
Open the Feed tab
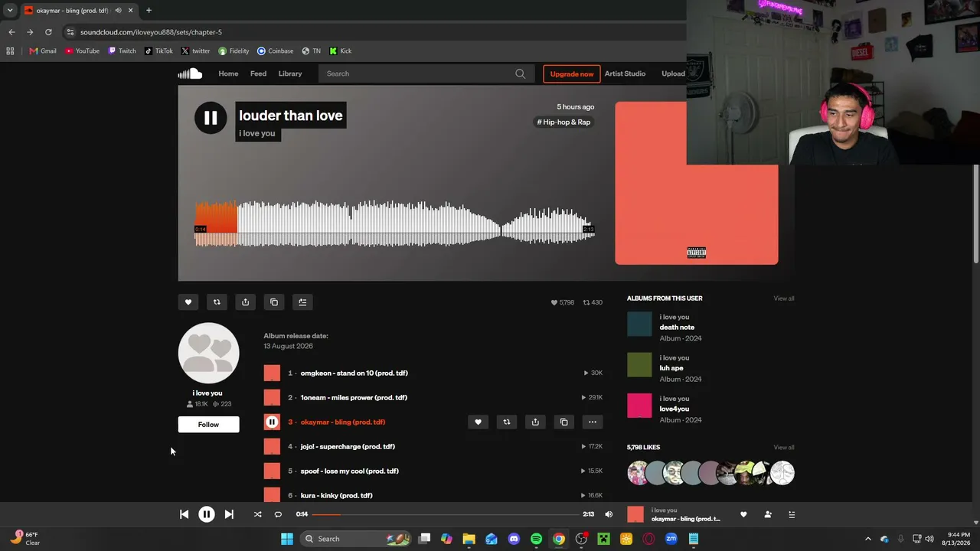(x=259, y=73)
